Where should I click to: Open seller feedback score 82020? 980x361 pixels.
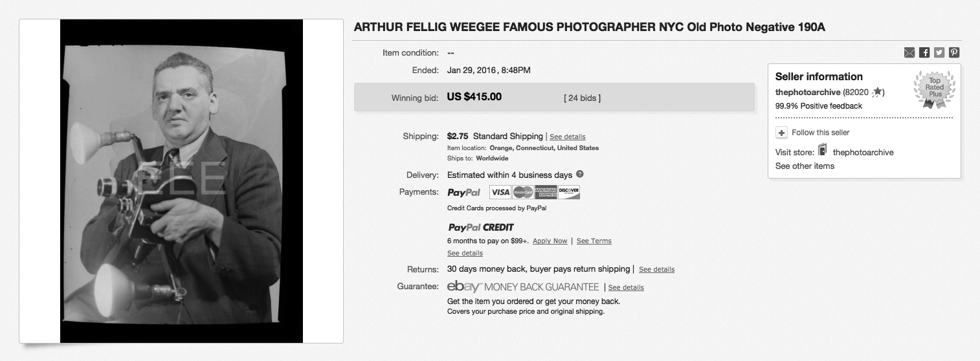pos(857,92)
